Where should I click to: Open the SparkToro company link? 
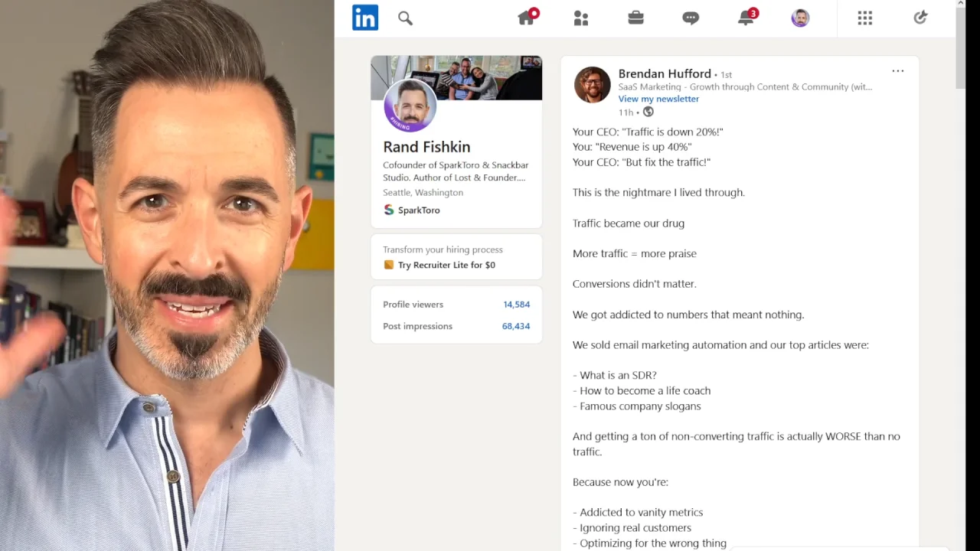click(419, 210)
